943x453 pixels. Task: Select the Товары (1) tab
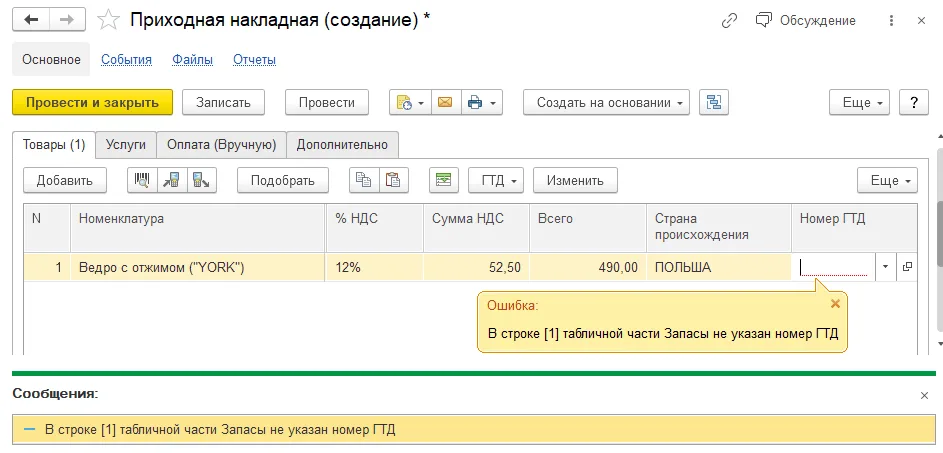(54, 145)
